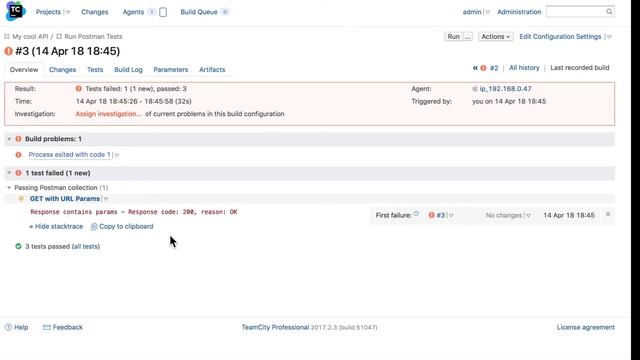Collapse the 1 test failed section
The image size is (640, 360).
[9, 173]
